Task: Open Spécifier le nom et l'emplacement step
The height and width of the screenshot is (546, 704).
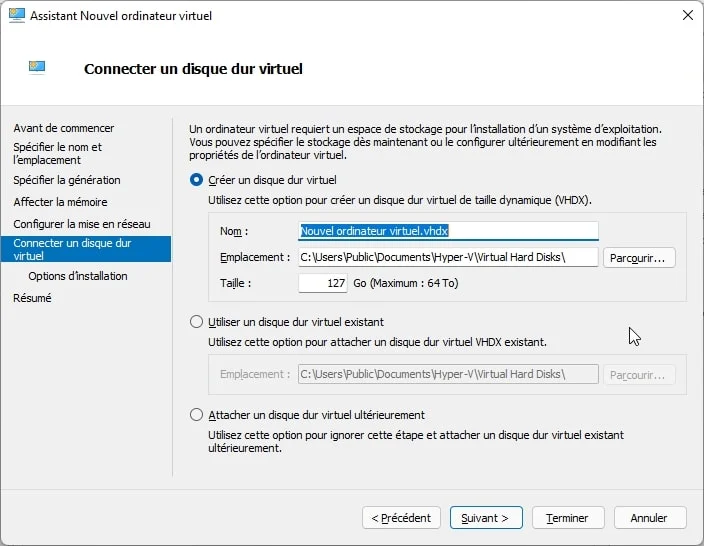Action: pos(58,153)
